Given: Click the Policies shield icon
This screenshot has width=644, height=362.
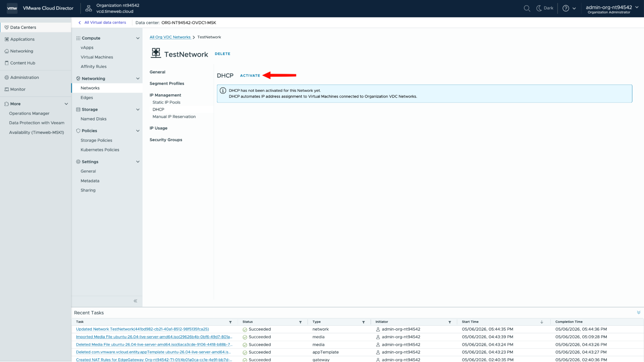Looking at the screenshot, I should point(78,131).
